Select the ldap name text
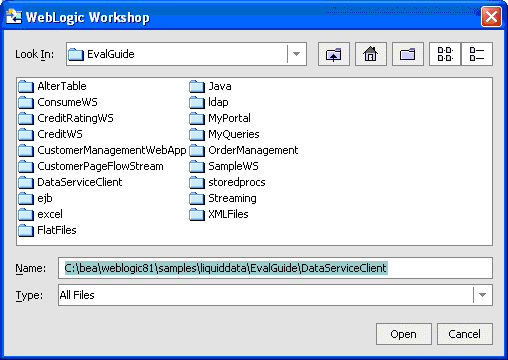Viewport: 508px width, 360px height. click(x=218, y=102)
